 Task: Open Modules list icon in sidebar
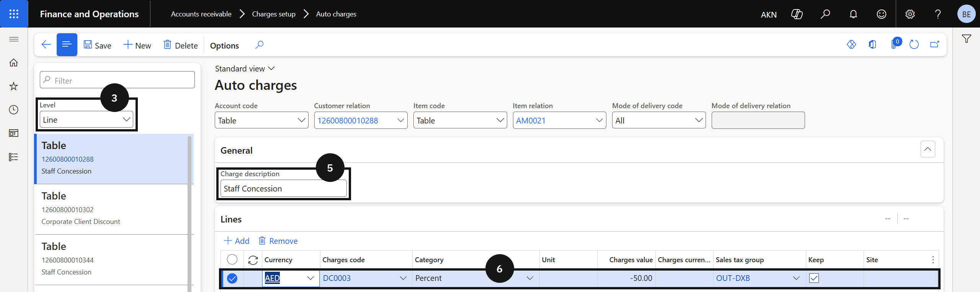(14, 157)
